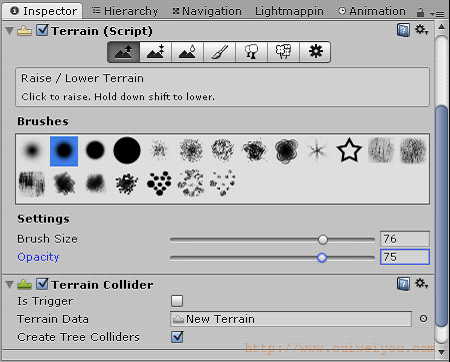
Task: Collapse the Terrain (Script) component
Action: pyautogui.click(x=10, y=31)
